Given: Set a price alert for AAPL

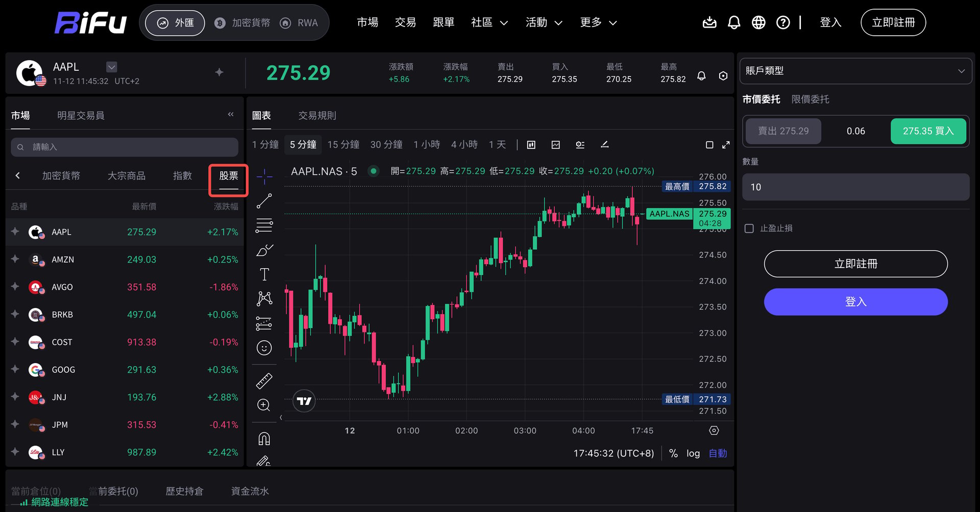Looking at the screenshot, I should pyautogui.click(x=701, y=76).
